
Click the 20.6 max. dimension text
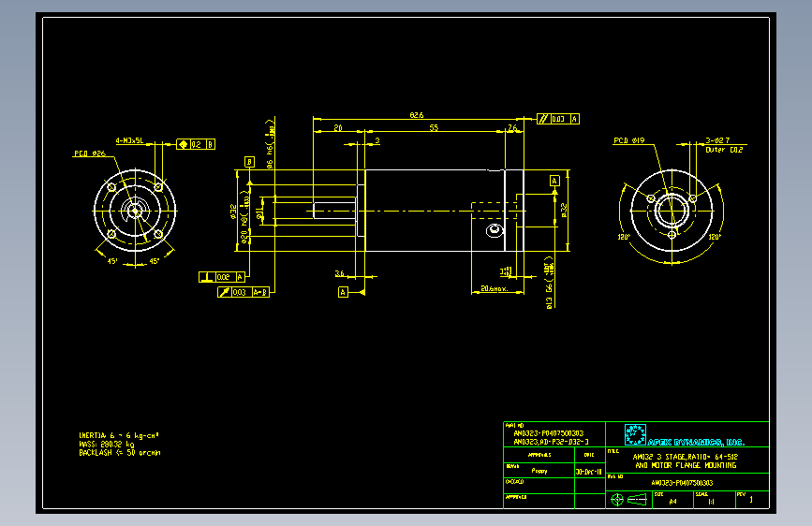494,288
